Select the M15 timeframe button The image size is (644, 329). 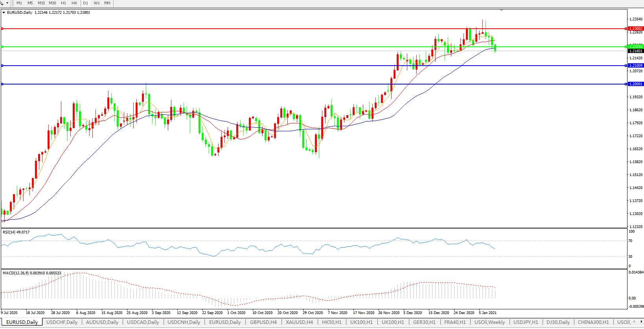[41, 3]
